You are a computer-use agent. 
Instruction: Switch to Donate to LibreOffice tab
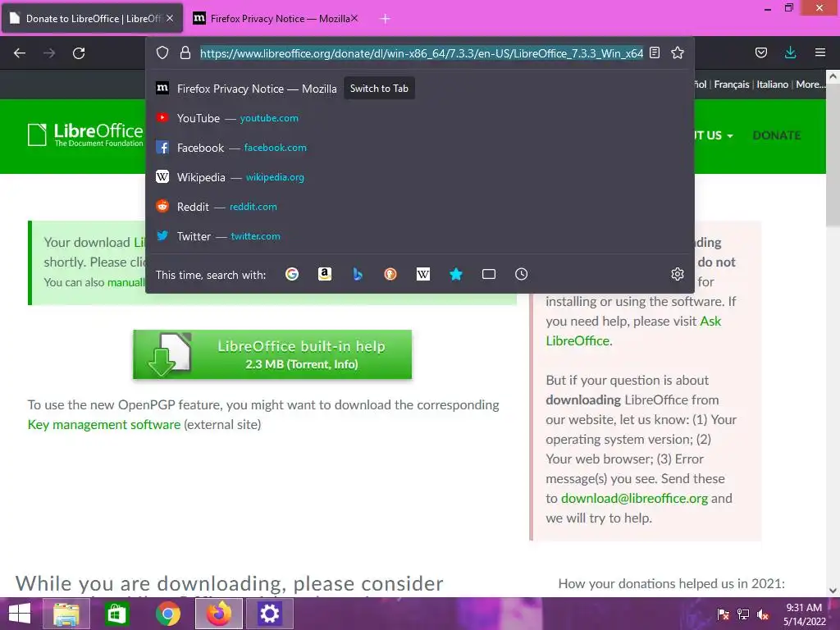[x=92, y=18]
